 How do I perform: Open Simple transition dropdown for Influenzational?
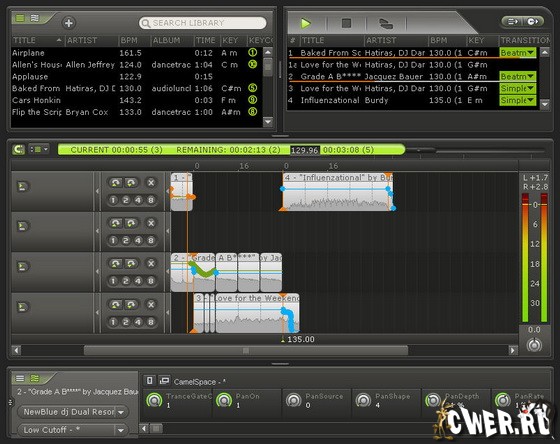tap(518, 100)
